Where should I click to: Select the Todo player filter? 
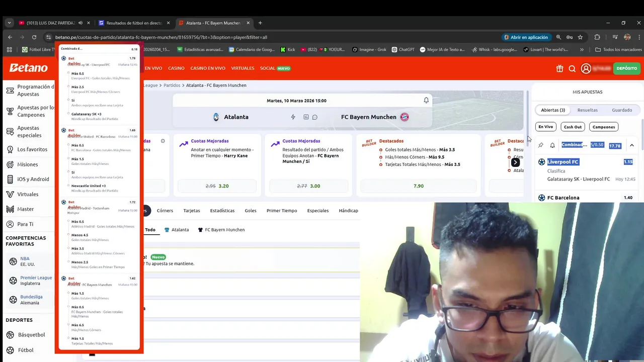pos(150,230)
